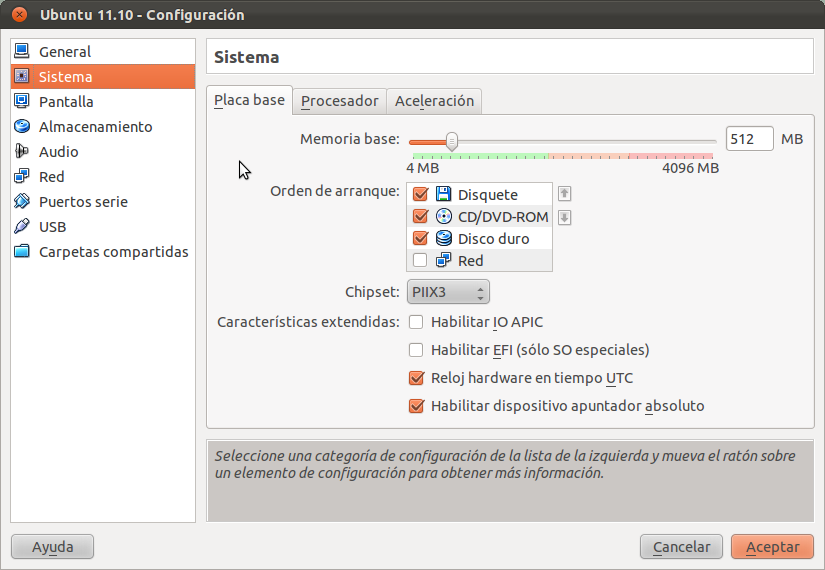Enable Habilitar EFI checkbox

pyautogui.click(x=416, y=349)
